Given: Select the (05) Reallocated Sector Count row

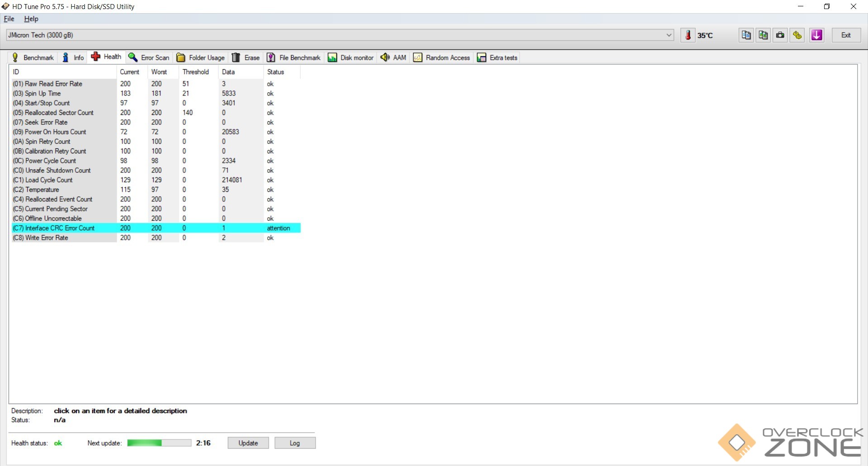Looking at the screenshot, I should coord(156,113).
